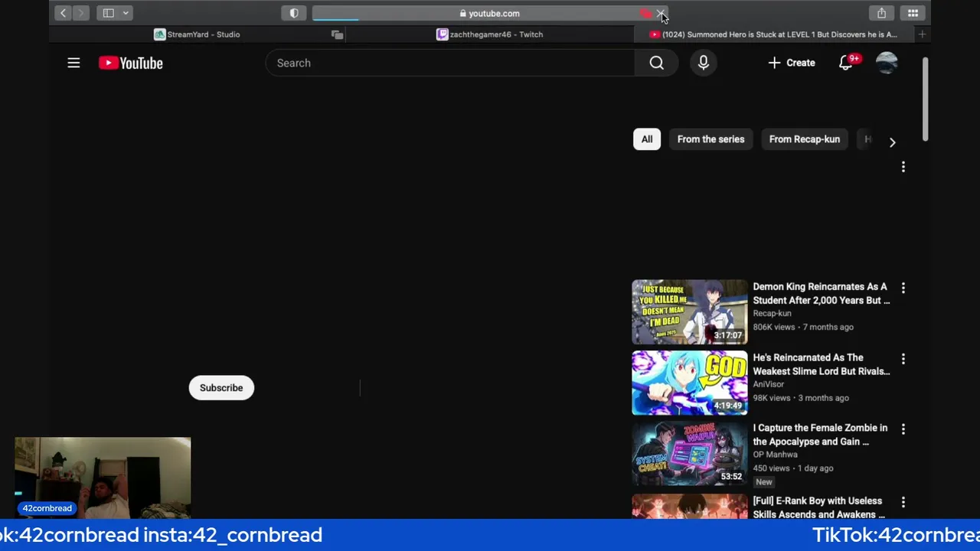
Task: Click the page vertical scrollbar
Action: (x=925, y=99)
